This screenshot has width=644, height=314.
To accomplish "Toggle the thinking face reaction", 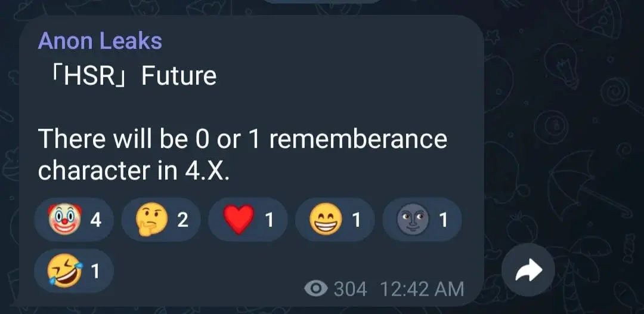I will 151,220.
